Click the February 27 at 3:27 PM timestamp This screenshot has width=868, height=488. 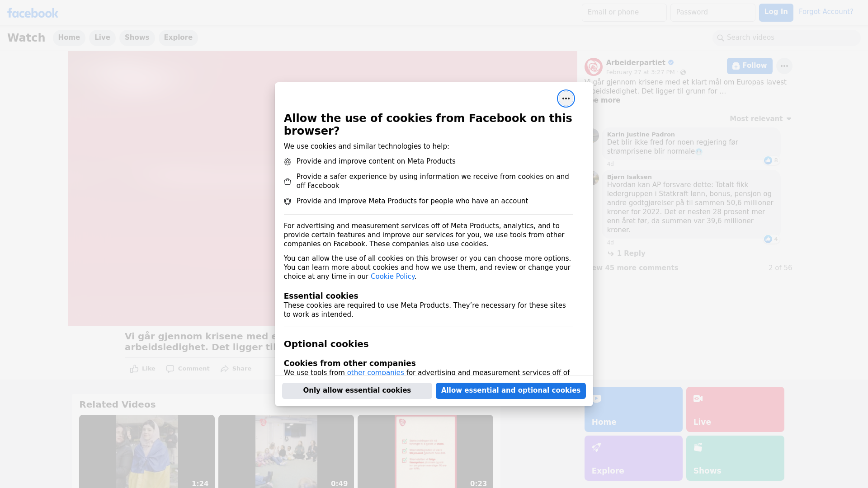(x=640, y=72)
